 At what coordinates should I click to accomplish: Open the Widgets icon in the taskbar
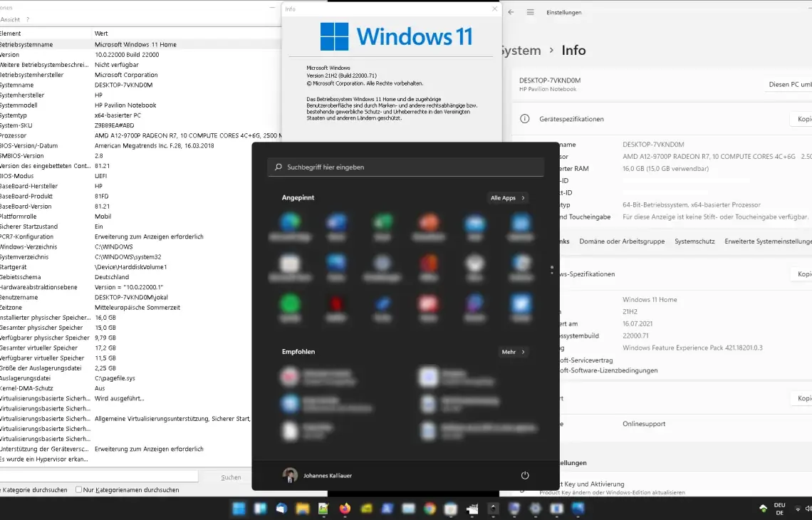[260, 509]
